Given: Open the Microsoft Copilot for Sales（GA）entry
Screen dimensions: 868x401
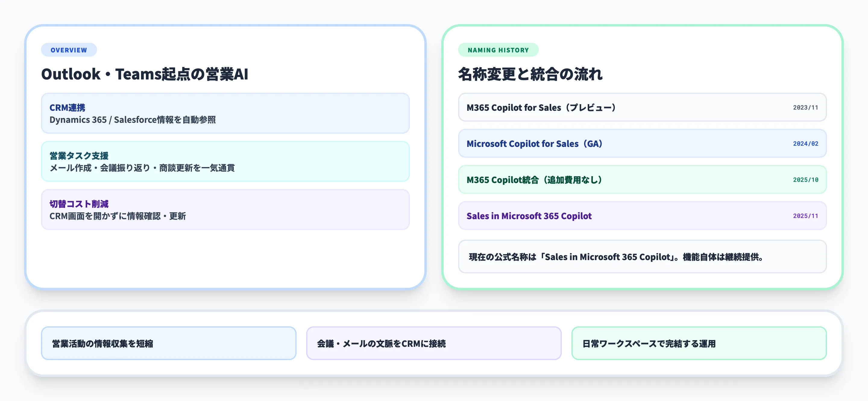Looking at the screenshot, I should click(641, 144).
